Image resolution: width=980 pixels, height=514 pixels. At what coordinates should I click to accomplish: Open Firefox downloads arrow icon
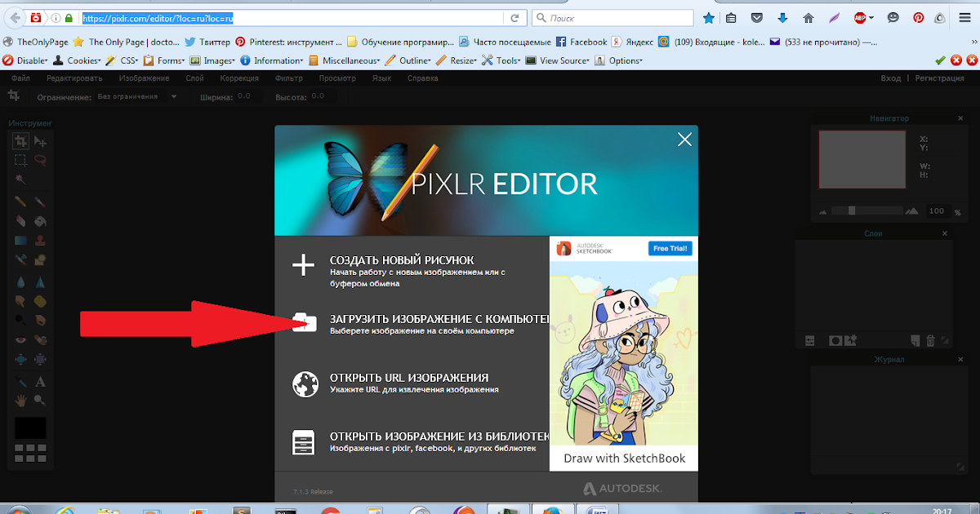(x=782, y=17)
